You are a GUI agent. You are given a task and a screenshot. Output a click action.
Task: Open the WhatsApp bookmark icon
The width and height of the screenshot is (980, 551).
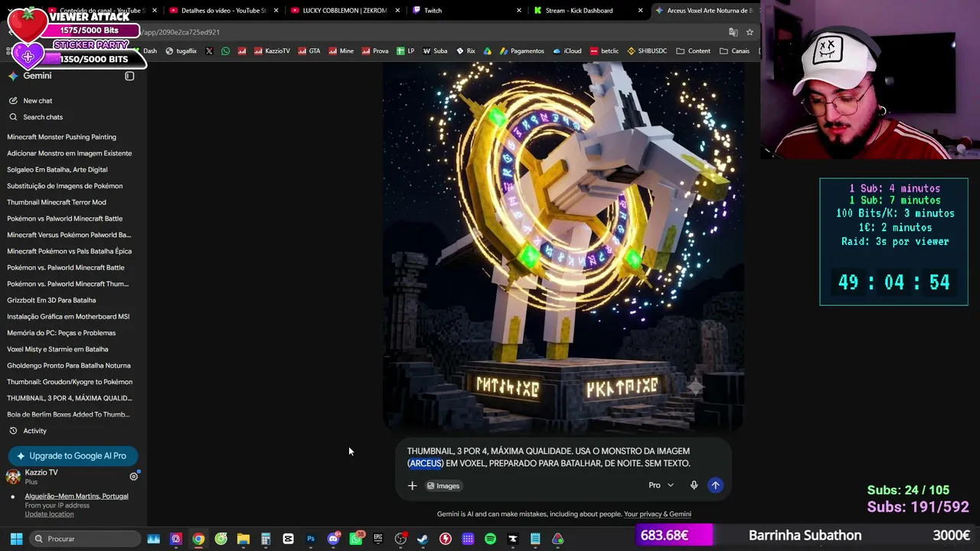point(225,51)
